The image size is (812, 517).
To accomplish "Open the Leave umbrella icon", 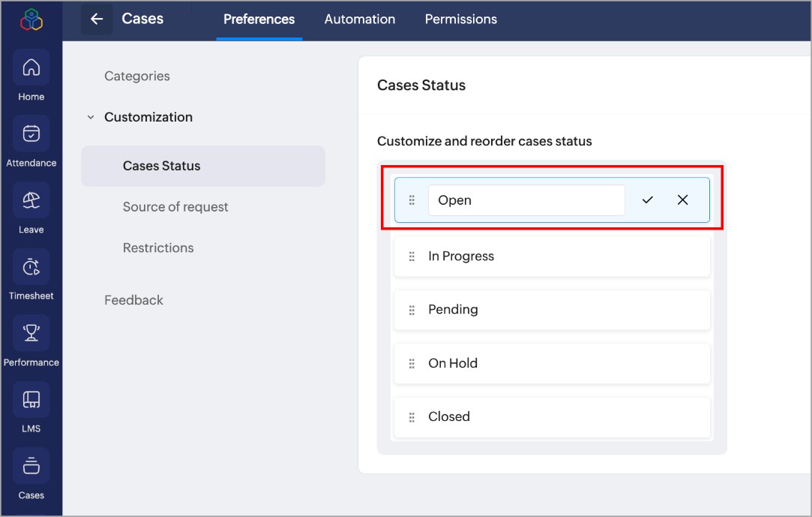I will 31,200.
